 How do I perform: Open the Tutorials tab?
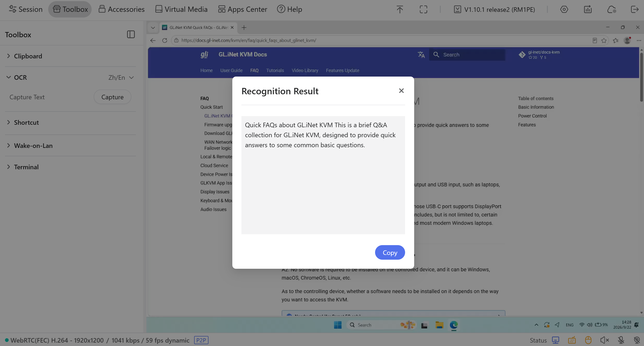click(x=275, y=70)
